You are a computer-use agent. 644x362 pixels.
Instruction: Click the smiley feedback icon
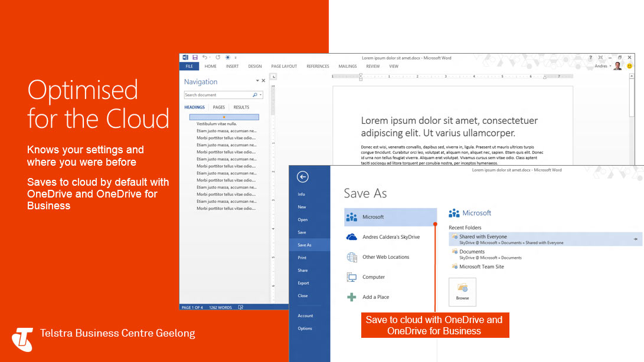tap(629, 65)
